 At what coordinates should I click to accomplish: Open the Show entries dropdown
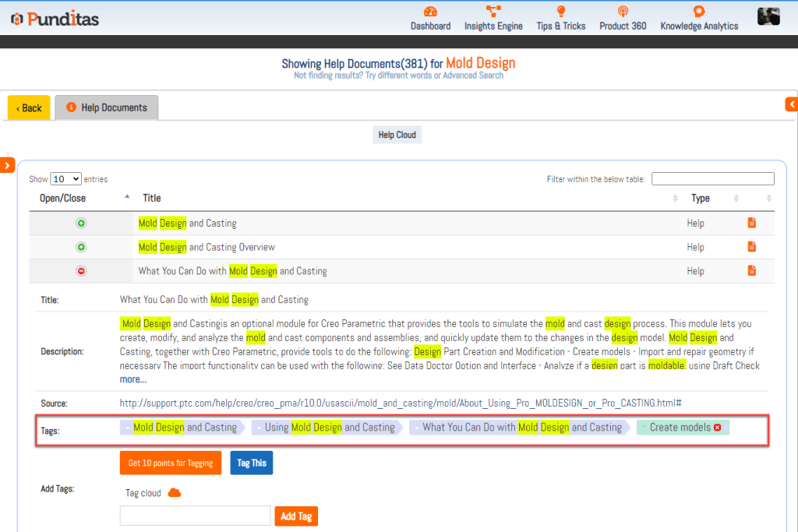coord(65,179)
